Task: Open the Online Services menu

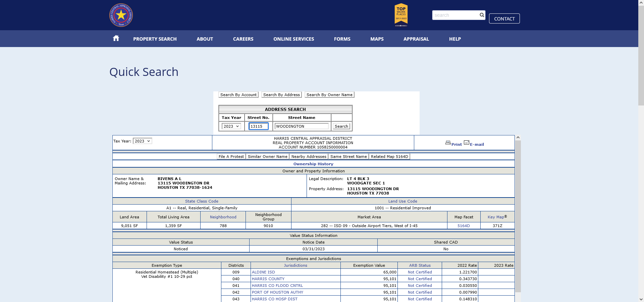Action: 294,39
